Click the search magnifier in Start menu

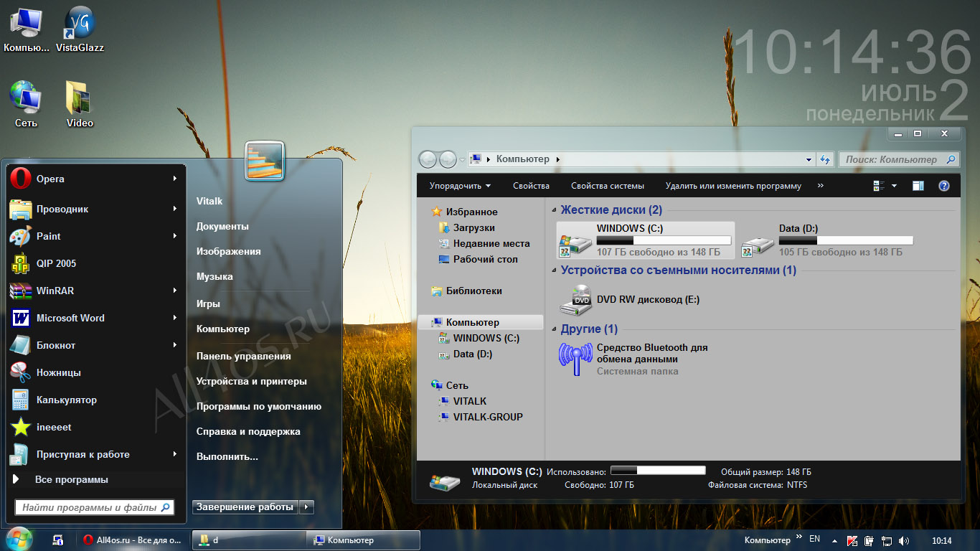165,507
